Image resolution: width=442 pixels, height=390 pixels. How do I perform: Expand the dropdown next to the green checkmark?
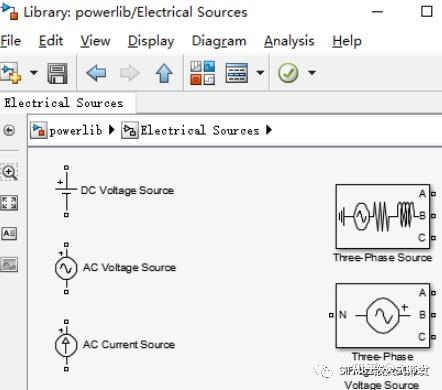(x=312, y=72)
